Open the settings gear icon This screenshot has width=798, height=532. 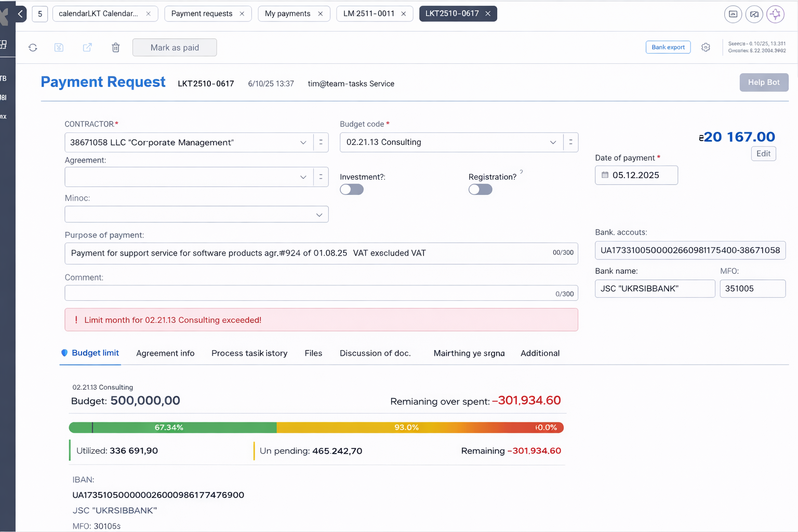706,47
